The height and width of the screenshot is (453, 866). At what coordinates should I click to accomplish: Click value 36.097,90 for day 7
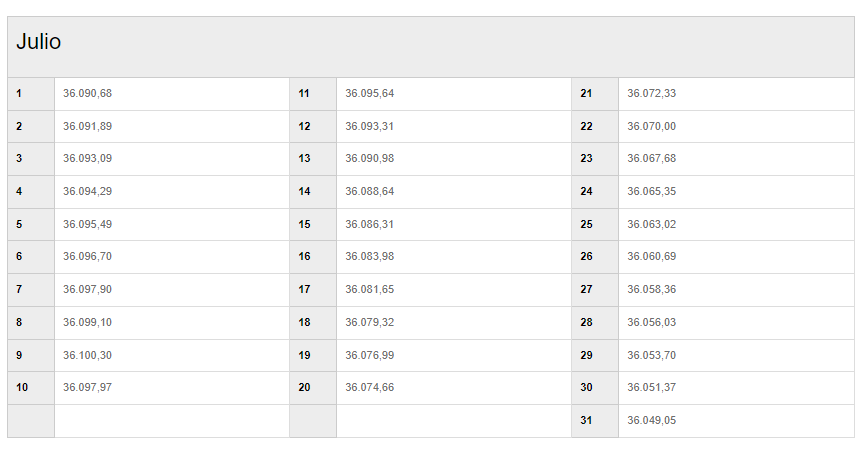click(87, 289)
